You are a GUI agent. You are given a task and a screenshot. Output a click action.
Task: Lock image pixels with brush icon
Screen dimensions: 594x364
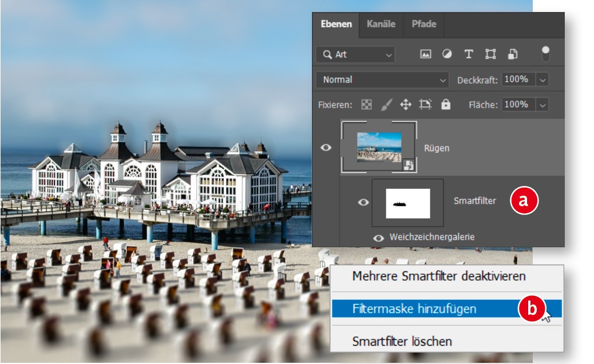coord(386,105)
